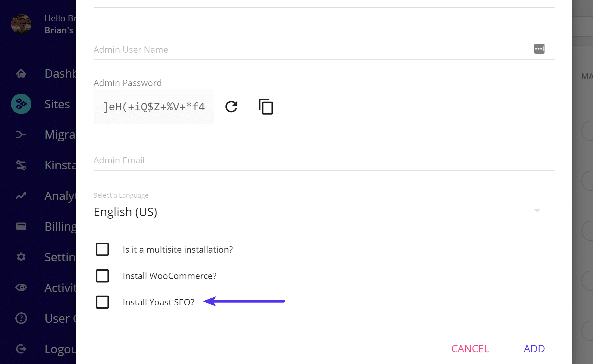Click the CANCEL button
The image size is (593, 364).
click(470, 348)
